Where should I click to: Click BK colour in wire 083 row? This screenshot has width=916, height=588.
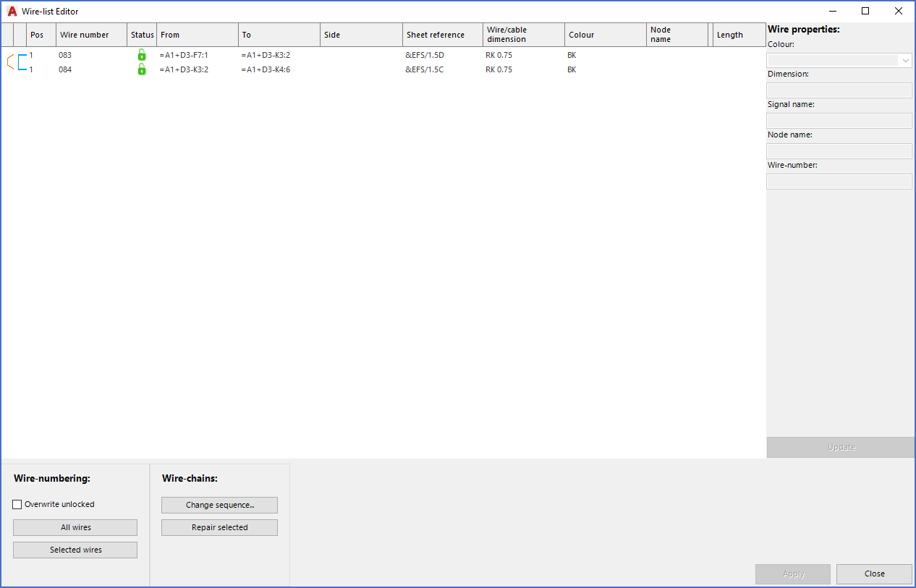point(572,55)
